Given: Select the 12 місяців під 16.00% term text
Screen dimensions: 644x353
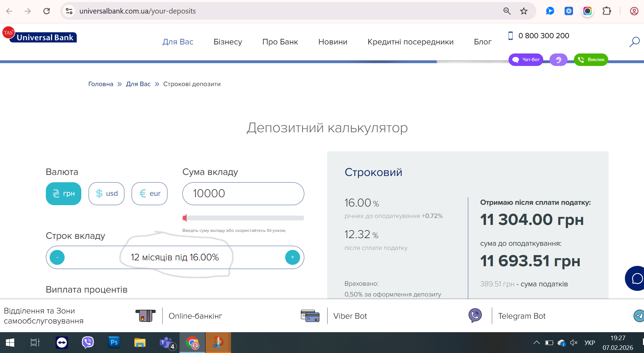Looking at the screenshot, I should (x=175, y=258).
